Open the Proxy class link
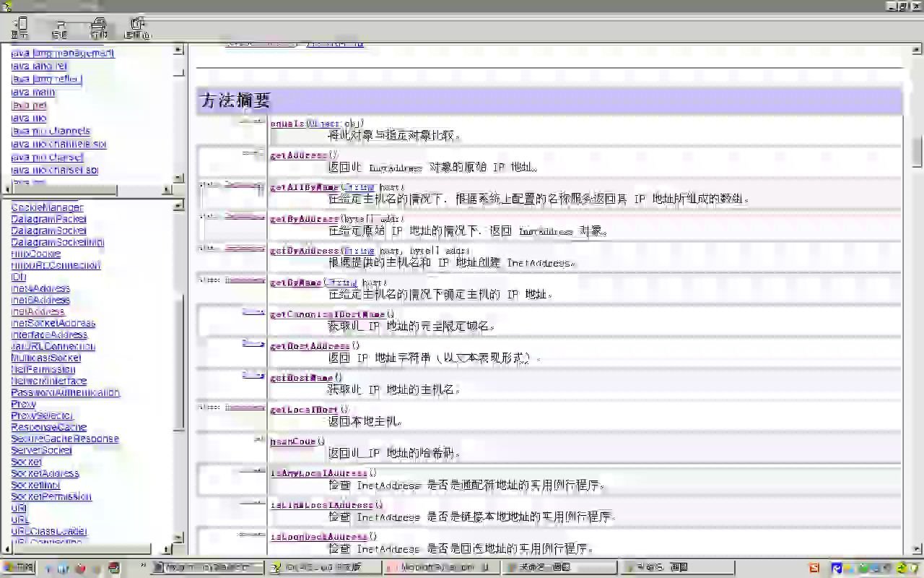The image size is (924, 578). [23, 404]
